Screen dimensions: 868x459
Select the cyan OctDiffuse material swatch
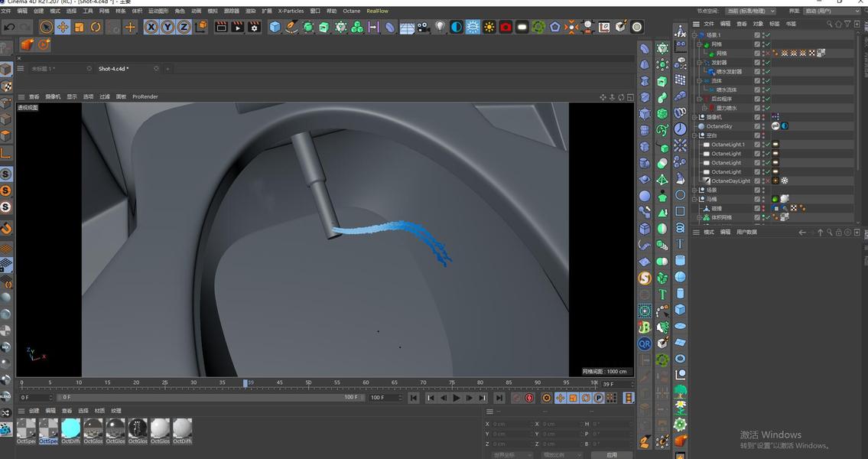71,428
